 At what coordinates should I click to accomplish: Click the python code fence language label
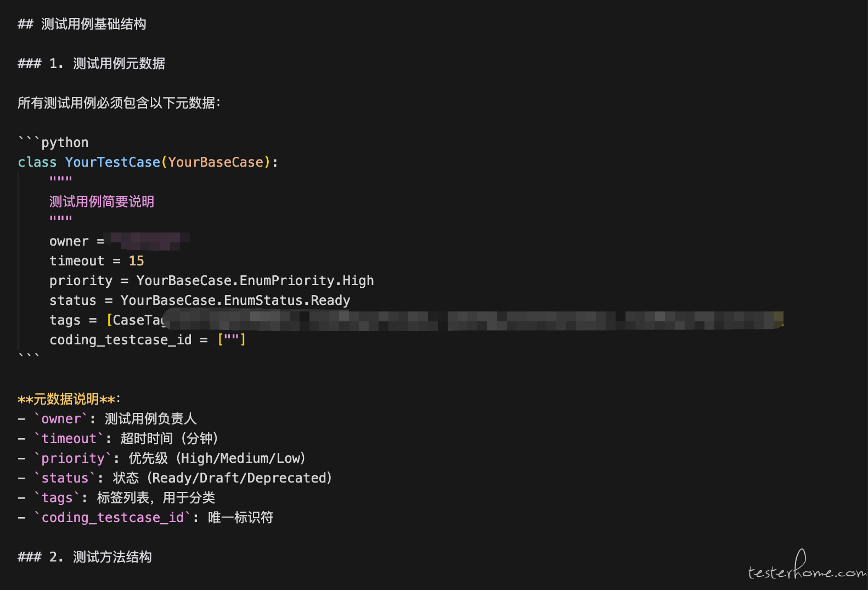point(65,143)
